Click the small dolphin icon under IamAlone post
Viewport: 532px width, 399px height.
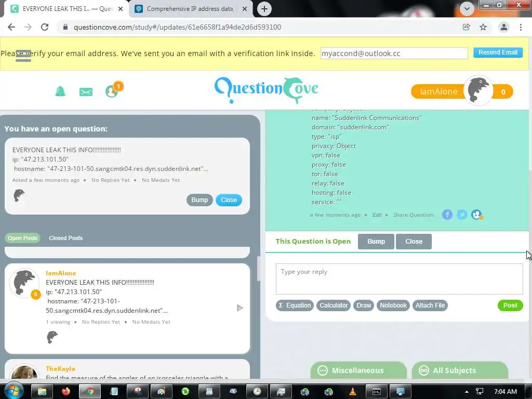pyautogui.click(x=52, y=338)
